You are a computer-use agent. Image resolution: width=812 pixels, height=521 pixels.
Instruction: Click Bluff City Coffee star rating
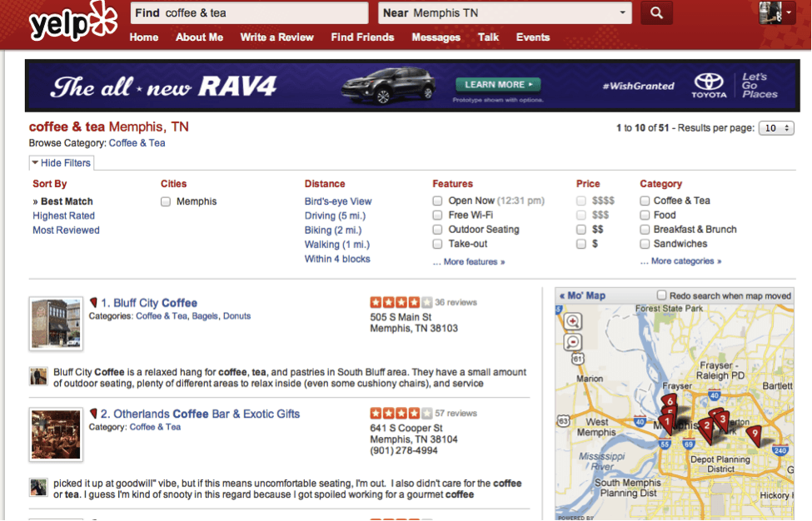pos(401,302)
